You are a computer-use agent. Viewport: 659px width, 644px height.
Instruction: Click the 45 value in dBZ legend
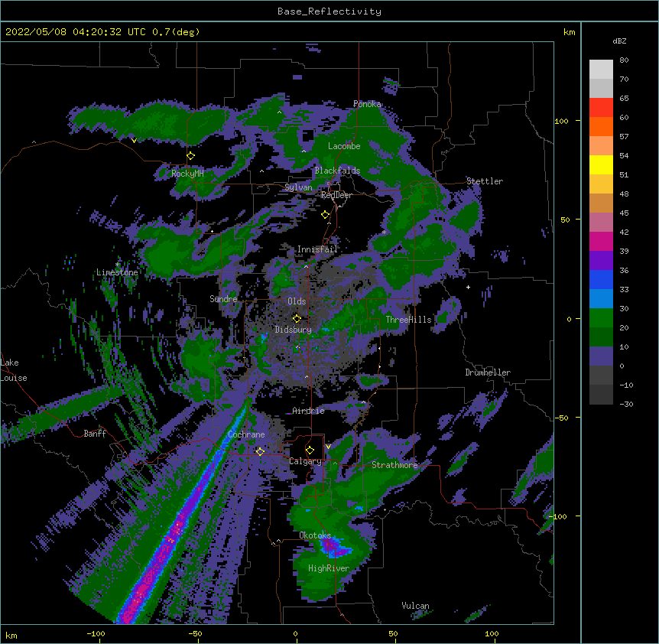624,213
